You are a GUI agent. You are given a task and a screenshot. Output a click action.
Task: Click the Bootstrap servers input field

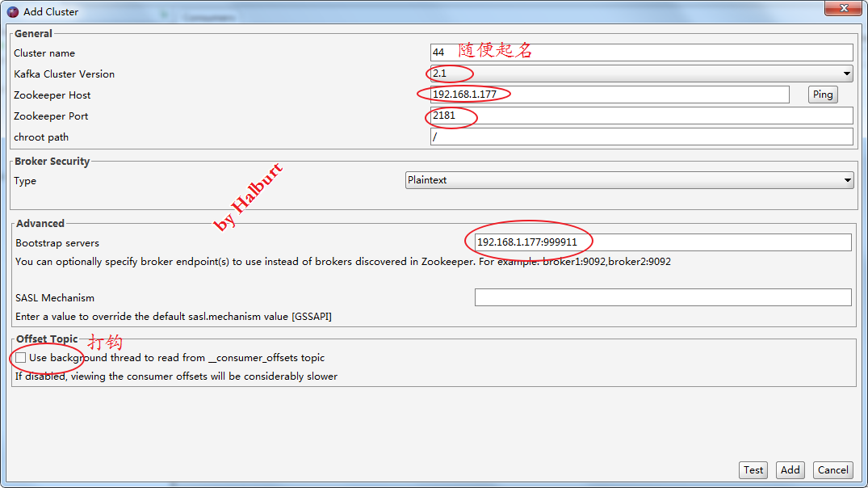(x=663, y=242)
